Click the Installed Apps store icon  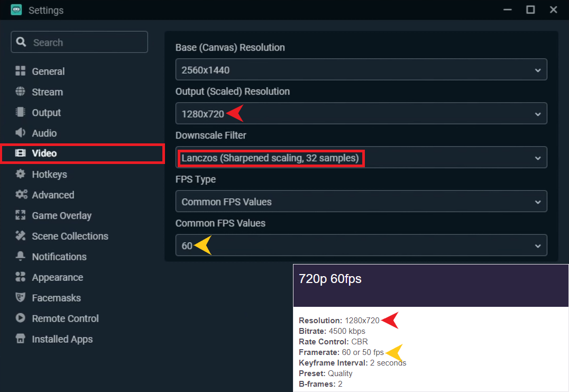20,338
